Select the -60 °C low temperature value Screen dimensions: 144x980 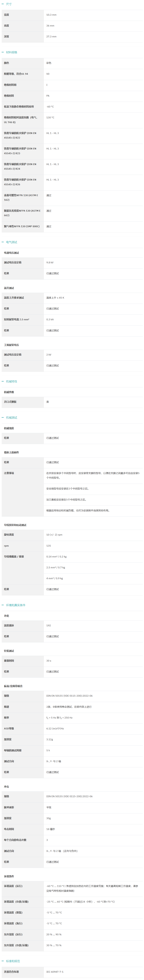[50, 107]
